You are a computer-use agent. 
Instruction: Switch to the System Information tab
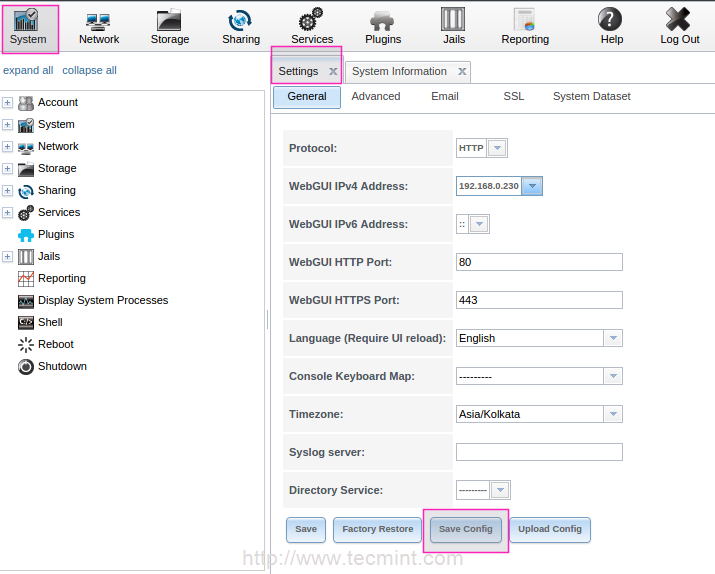tap(399, 72)
